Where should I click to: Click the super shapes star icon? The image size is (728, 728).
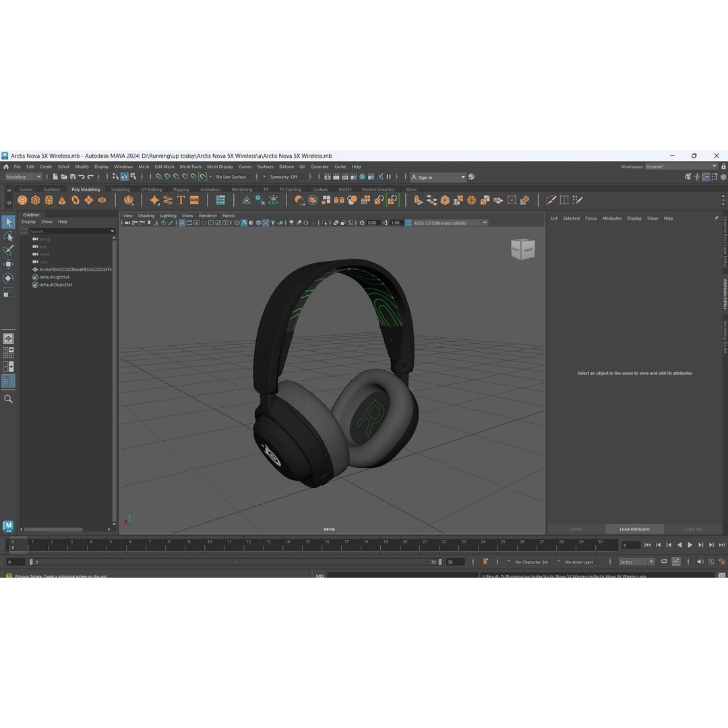coord(154,200)
